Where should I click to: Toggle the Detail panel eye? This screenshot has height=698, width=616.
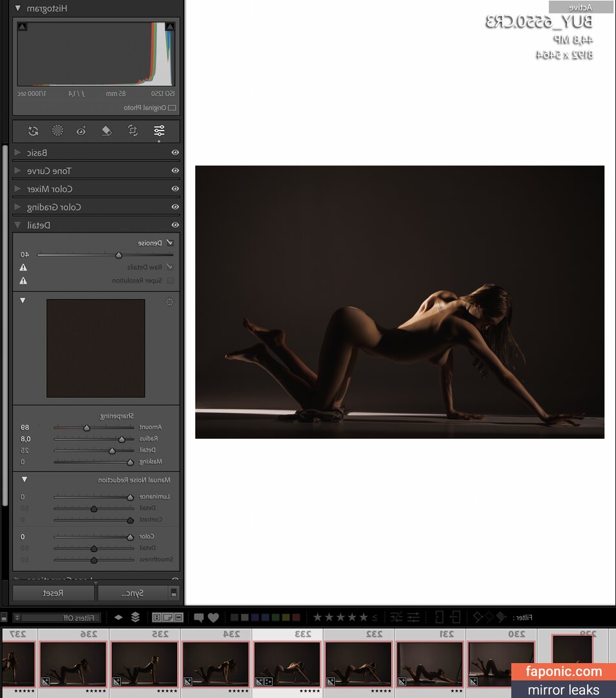(x=175, y=226)
